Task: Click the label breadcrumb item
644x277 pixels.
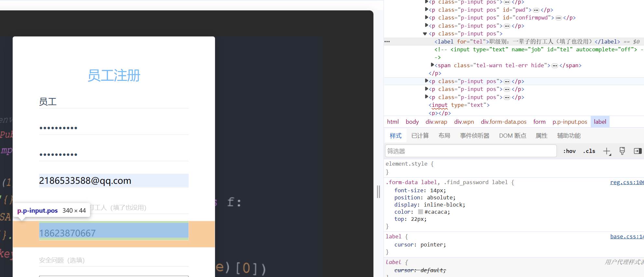Action: coord(600,122)
